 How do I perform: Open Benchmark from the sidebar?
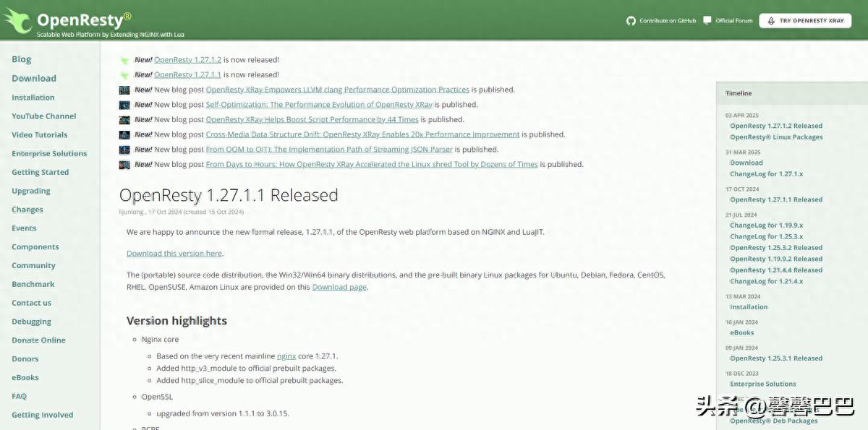coord(33,285)
